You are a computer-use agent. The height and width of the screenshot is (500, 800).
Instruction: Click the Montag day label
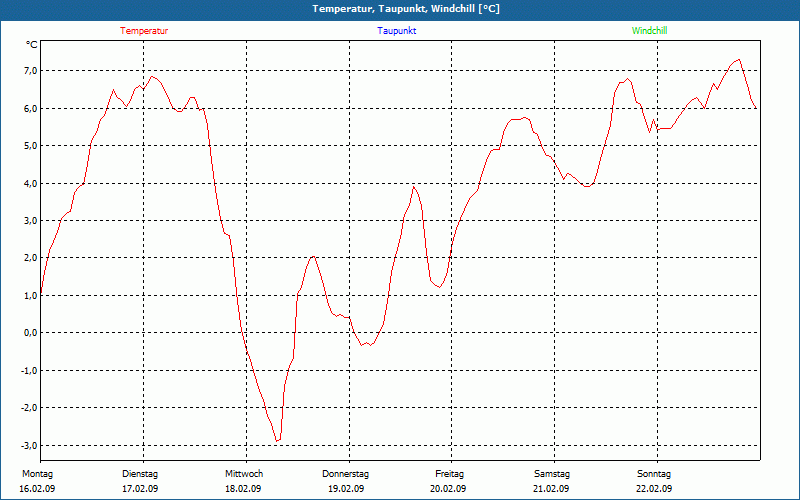[37, 474]
